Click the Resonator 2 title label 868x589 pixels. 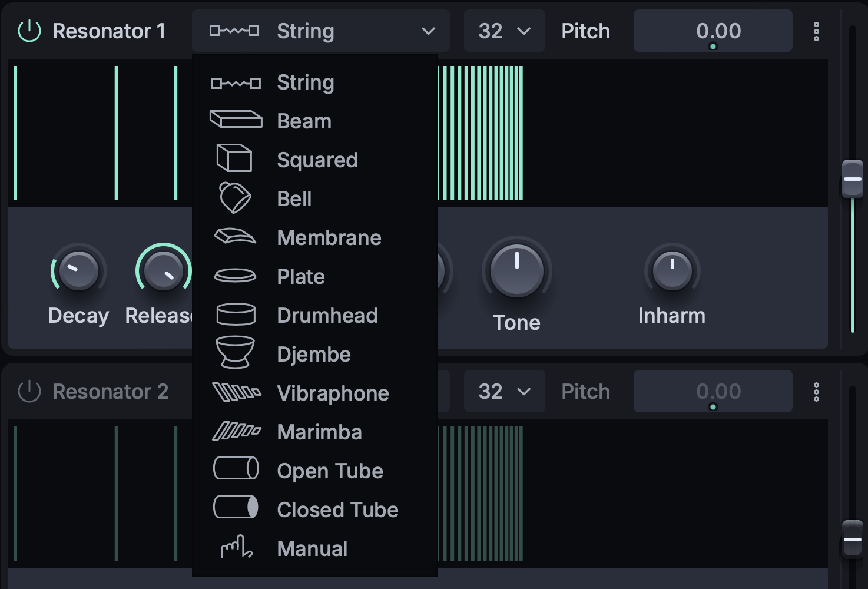click(x=111, y=392)
